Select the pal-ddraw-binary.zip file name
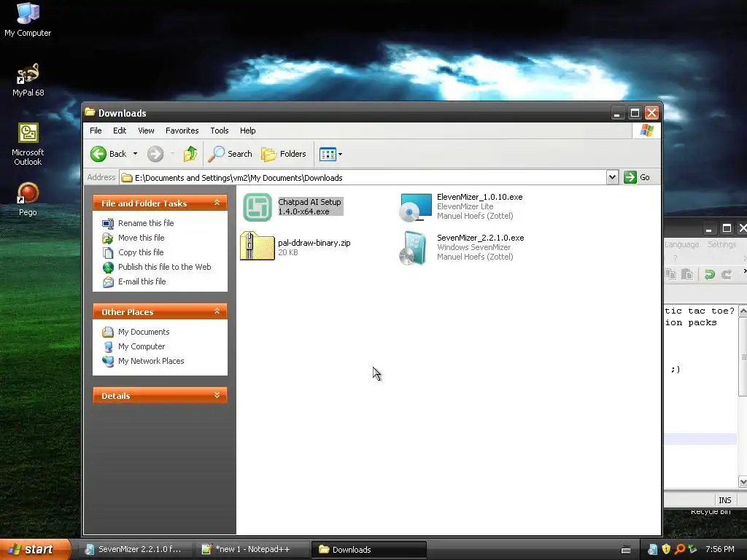 coord(314,243)
